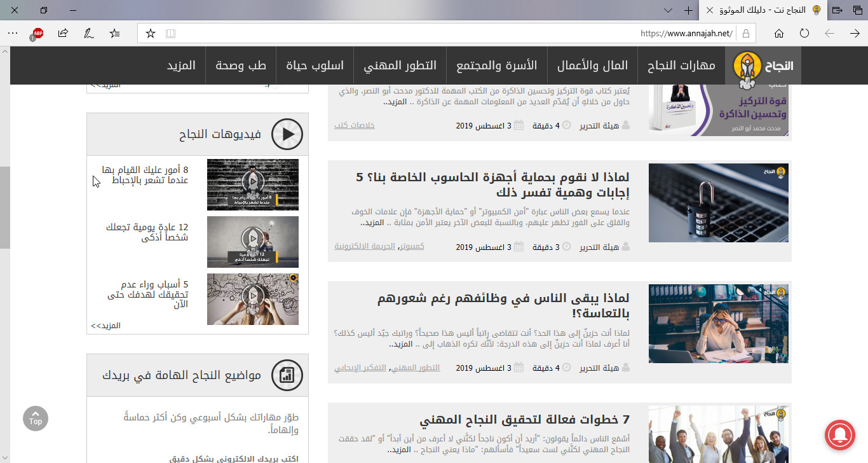Open the اسلوب حياة menu
The height and width of the screenshot is (463, 868).
[x=315, y=66]
